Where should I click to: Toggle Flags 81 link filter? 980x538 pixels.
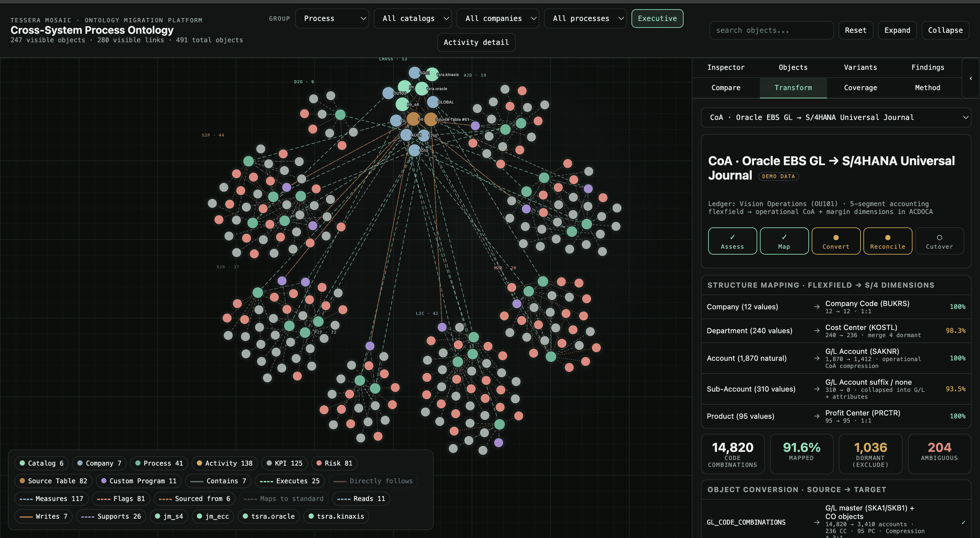pyautogui.click(x=121, y=498)
